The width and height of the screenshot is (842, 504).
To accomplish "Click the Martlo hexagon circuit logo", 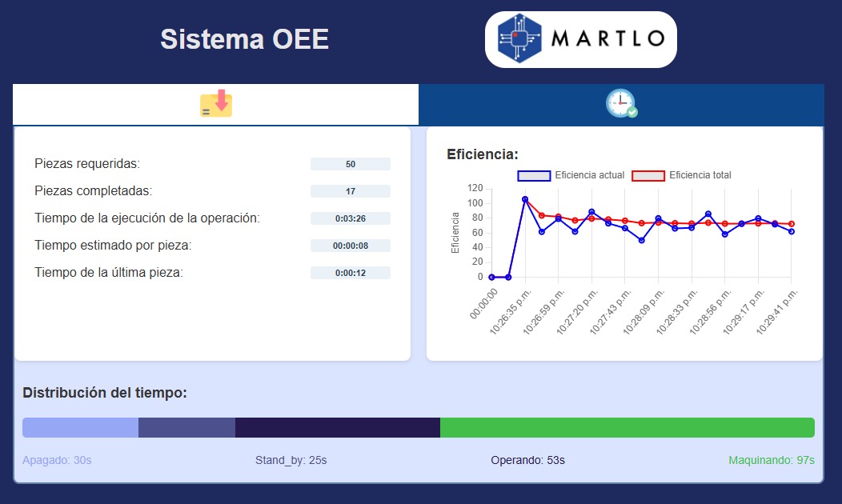I will point(519,39).
